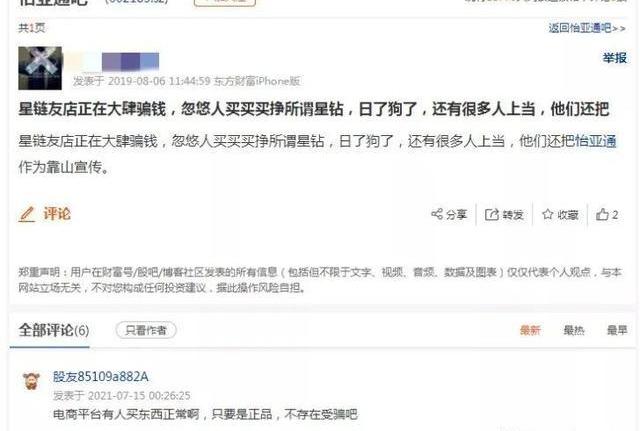Click the commenter's bear avatar icon
Screen dimensions: 640x431
click(31, 381)
